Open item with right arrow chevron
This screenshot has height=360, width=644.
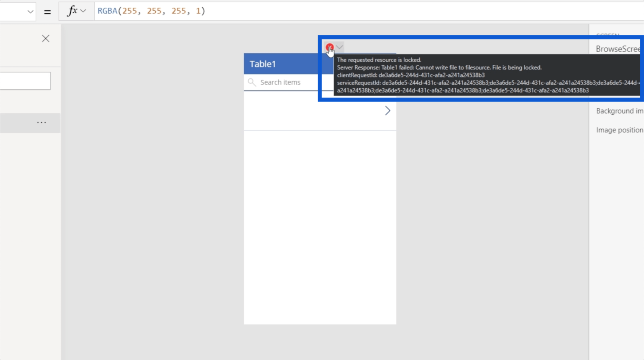click(x=388, y=111)
